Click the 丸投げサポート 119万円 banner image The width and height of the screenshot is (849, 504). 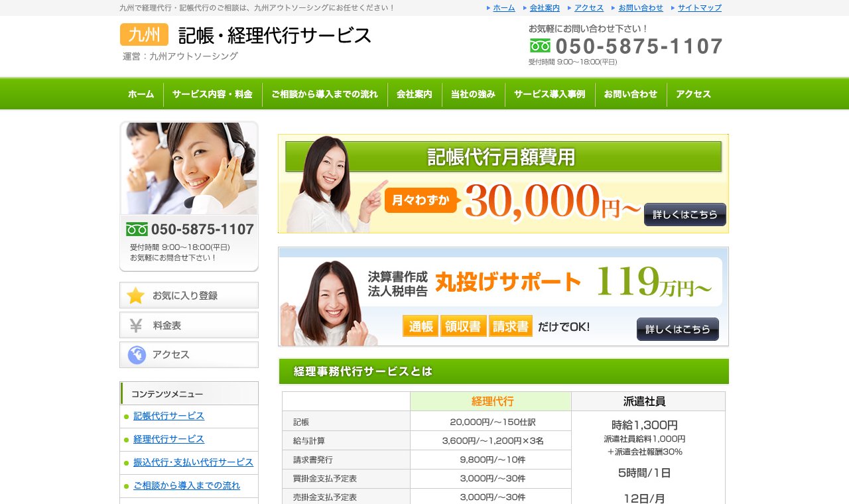[503, 297]
